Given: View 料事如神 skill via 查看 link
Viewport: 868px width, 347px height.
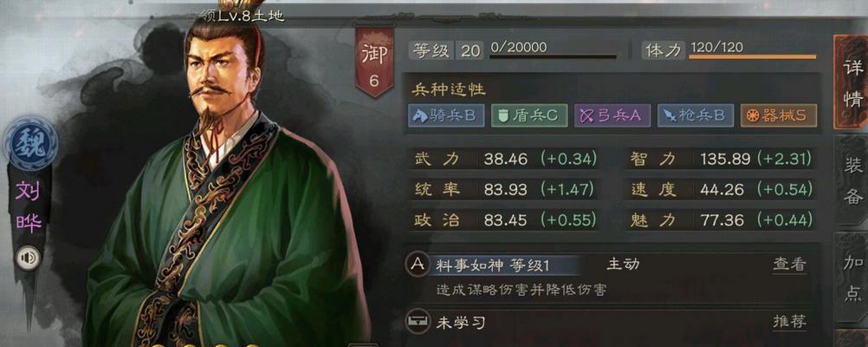Looking at the screenshot, I should (x=789, y=265).
